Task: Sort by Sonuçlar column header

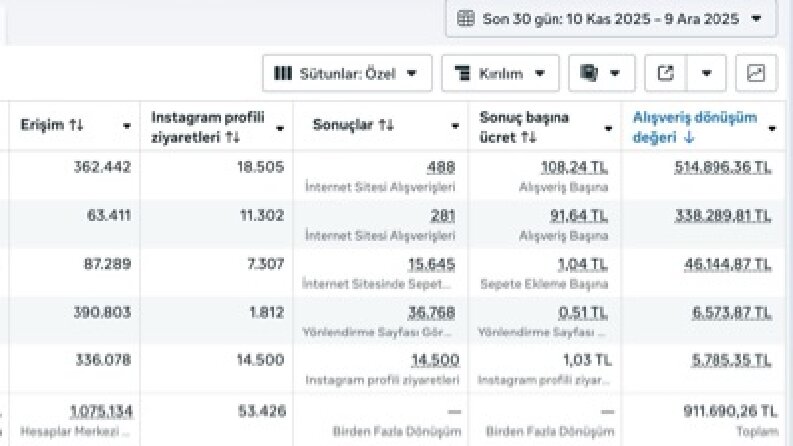Action: (353, 125)
